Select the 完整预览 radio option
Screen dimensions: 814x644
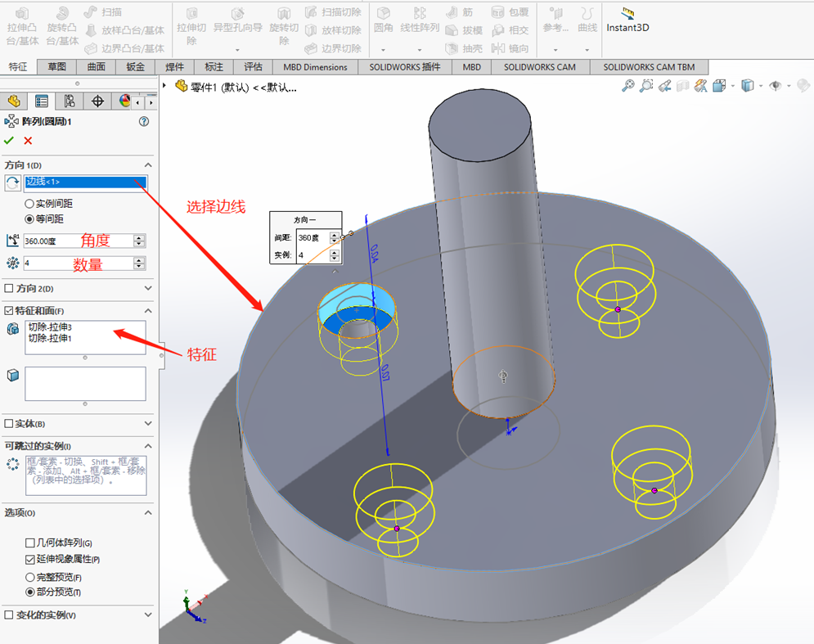[x=30, y=577]
